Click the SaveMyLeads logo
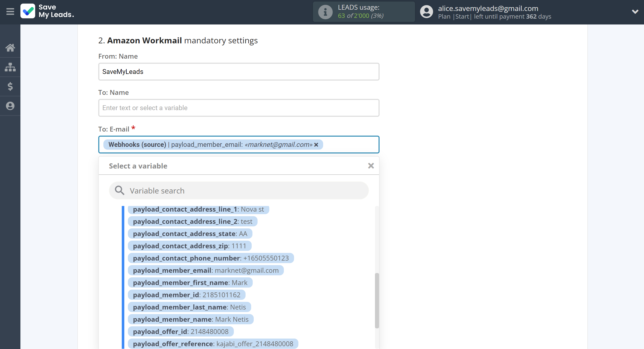Screen dimensions: 644x349 click(47, 11)
